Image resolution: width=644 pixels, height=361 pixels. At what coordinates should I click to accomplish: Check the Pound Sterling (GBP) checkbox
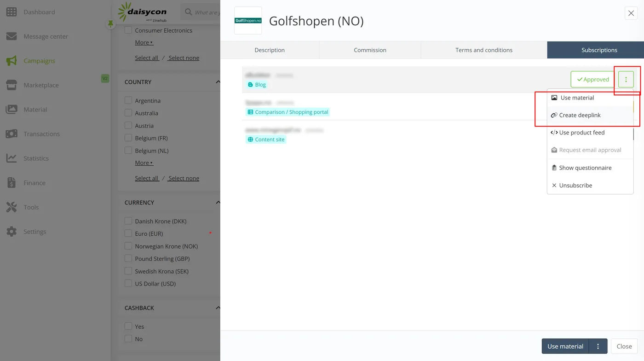(128, 258)
